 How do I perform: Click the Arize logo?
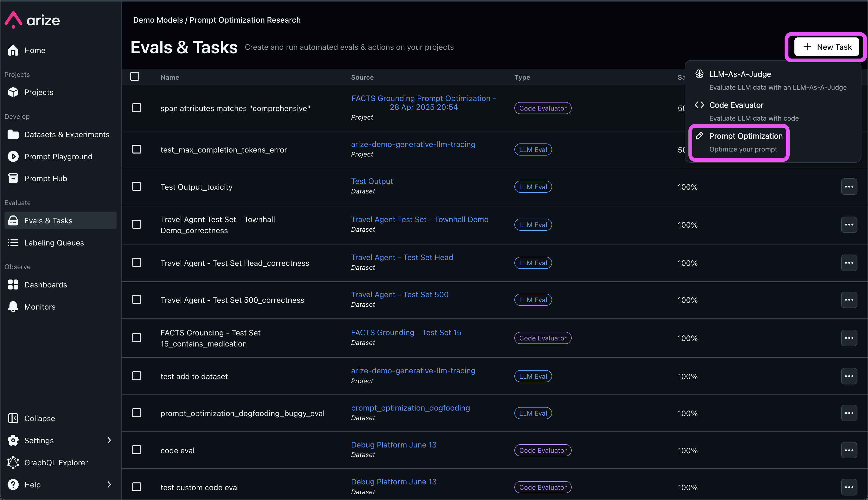coord(32,20)
